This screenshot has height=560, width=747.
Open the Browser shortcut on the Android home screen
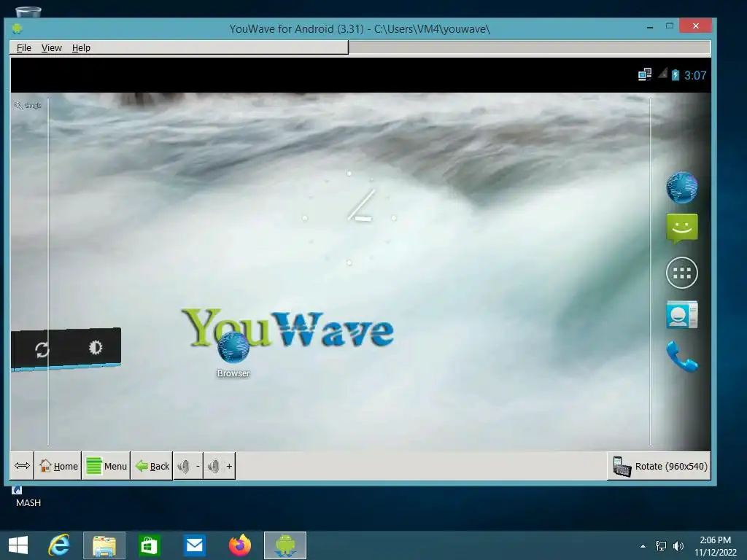point(233,355)
